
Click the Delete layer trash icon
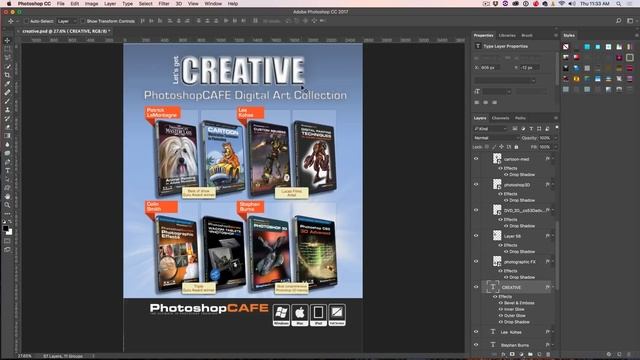(x=548, y=354)
